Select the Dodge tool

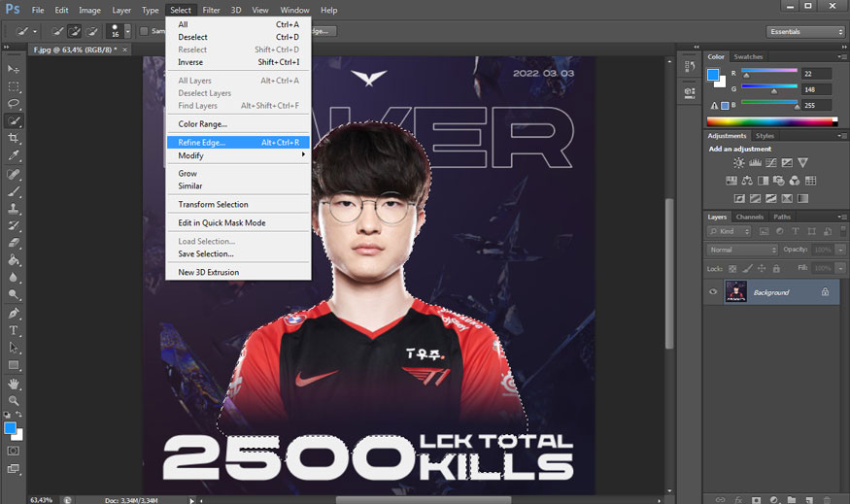(x=14, y=295)
